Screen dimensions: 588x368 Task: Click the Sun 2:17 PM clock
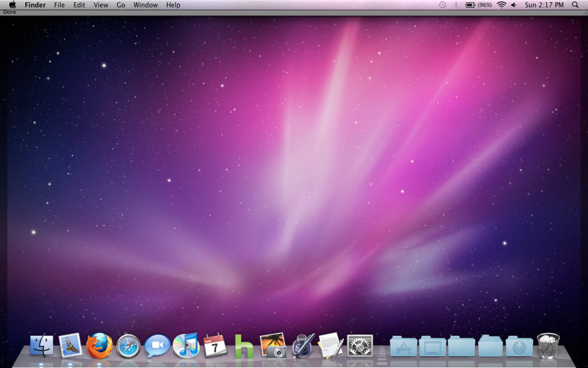[544, 5]
